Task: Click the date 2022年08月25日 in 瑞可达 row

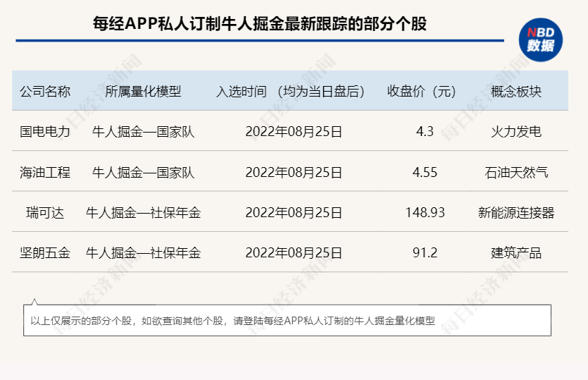Action: coord(294,213)
